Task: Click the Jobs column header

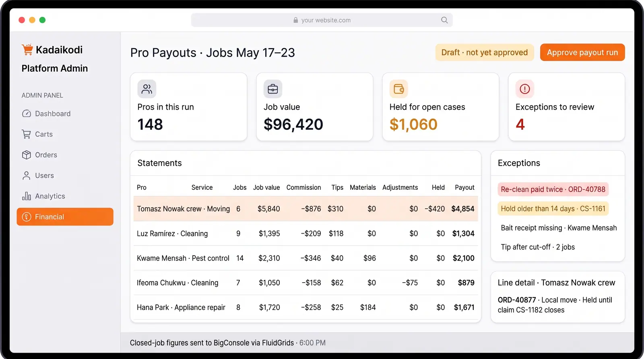Action: pos(240,187)
